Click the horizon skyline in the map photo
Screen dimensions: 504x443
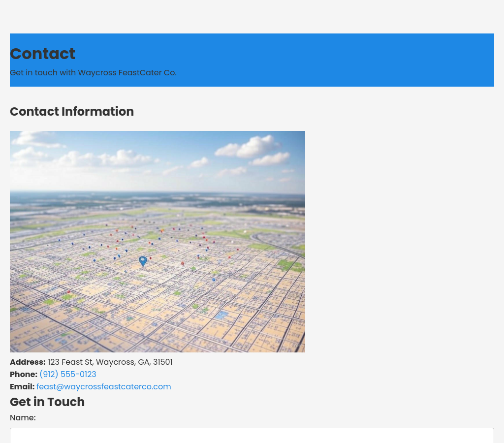point(157,197)
